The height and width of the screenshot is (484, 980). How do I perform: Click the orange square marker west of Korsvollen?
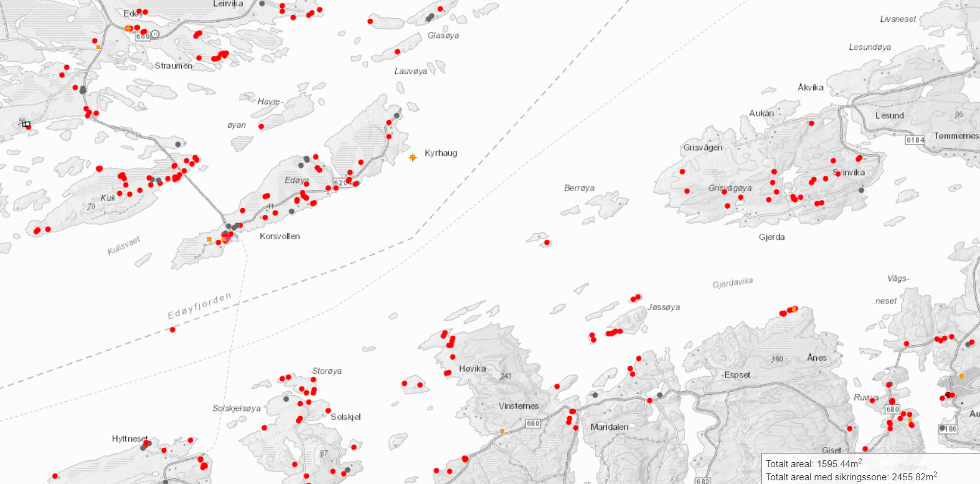click(209, 239)
